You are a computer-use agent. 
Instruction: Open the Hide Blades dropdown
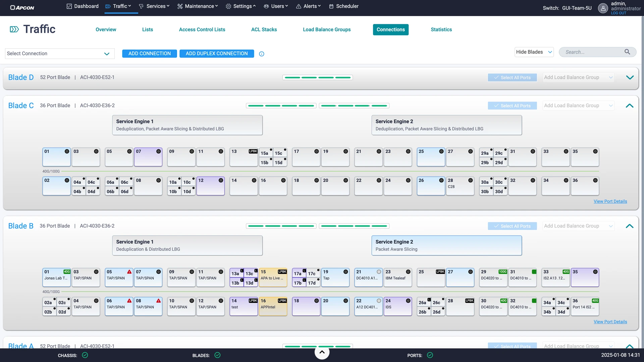[x=534, y=52]
